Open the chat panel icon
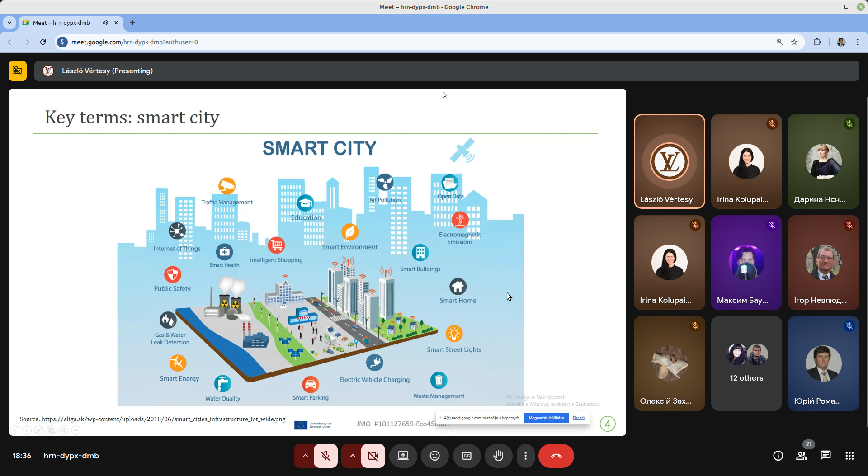Image resolution: width=868 pixels, height=476 pixels. pos(826,456)
